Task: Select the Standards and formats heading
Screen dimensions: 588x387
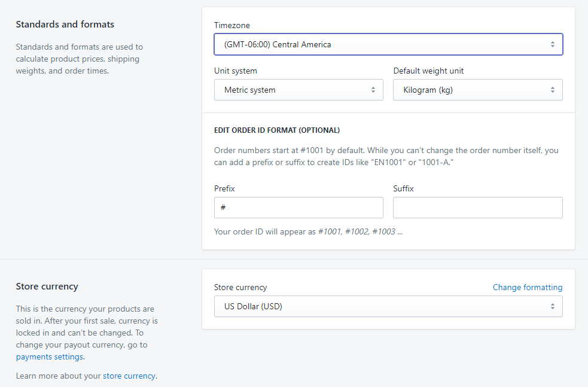Action: pos(65,25)
